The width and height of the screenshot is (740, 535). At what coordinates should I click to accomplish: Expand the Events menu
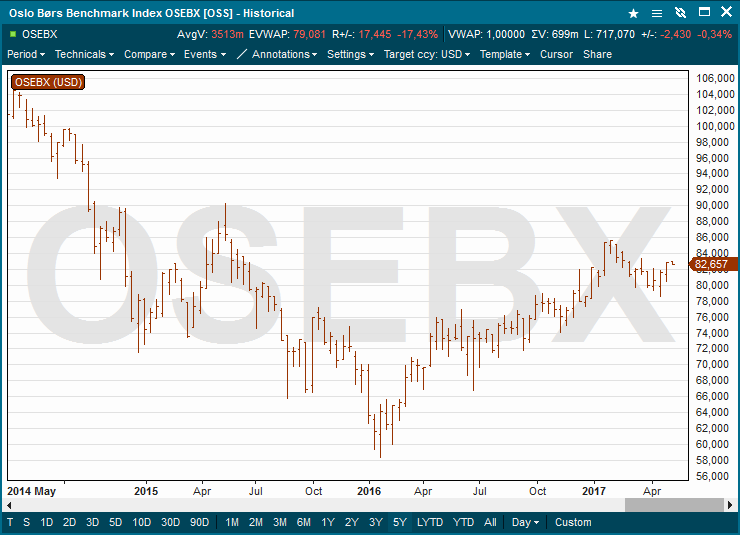205,54
